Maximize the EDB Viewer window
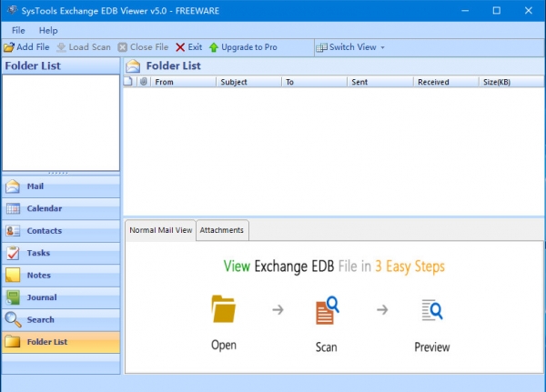The image size is (546, 392). [497, 10]
